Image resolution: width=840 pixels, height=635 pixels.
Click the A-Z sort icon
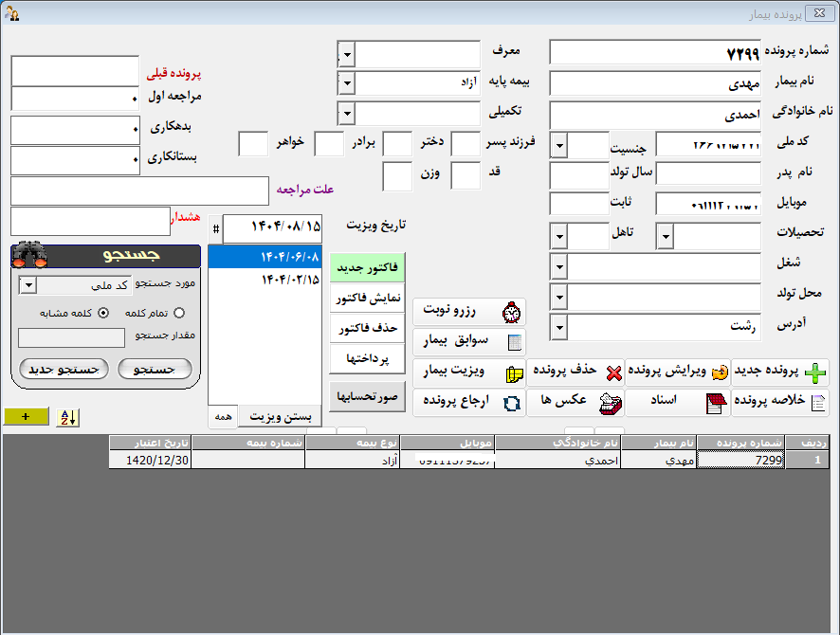(67, 417)
